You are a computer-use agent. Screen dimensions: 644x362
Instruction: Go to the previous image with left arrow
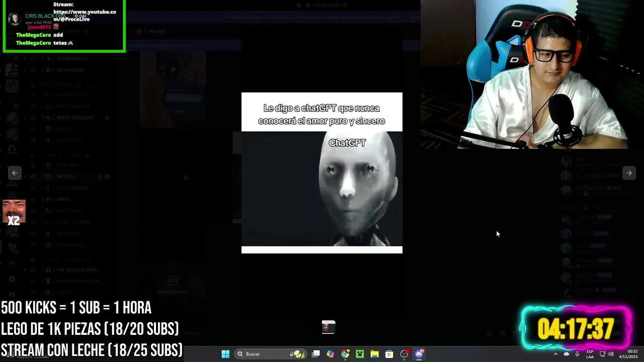(15, 173)
